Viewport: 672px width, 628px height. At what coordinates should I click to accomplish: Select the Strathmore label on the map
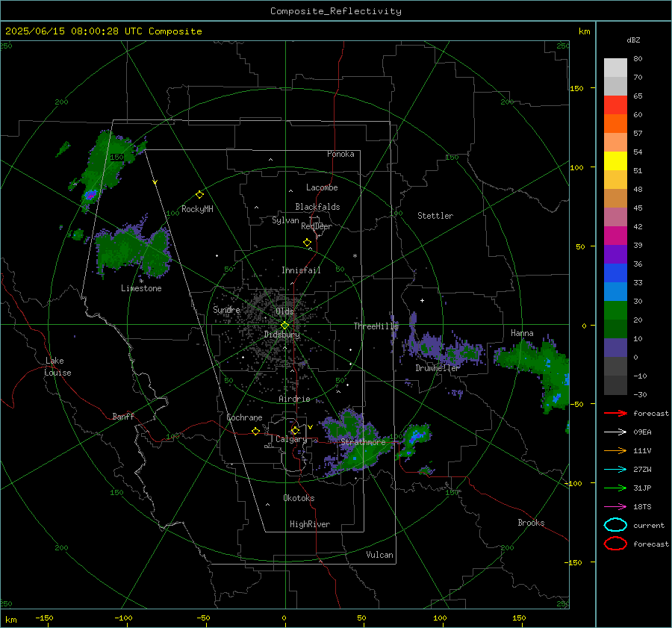click(x=363, y=442)
